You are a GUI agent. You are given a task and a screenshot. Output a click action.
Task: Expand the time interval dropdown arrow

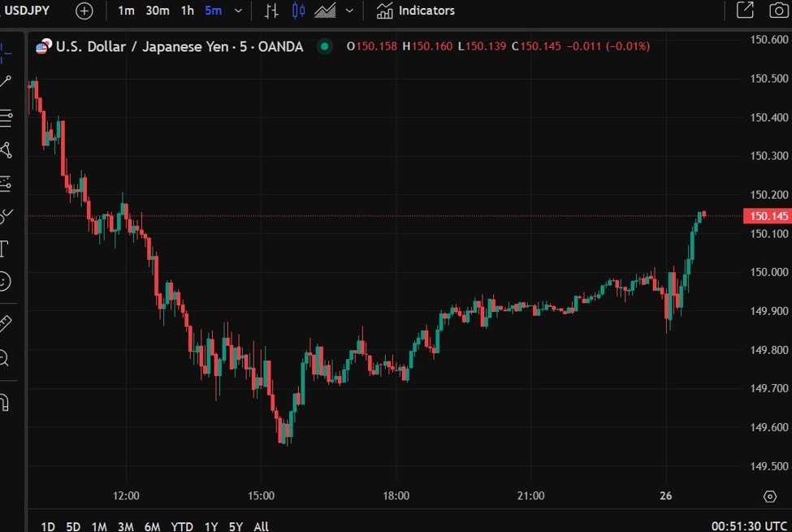point(237,11)
